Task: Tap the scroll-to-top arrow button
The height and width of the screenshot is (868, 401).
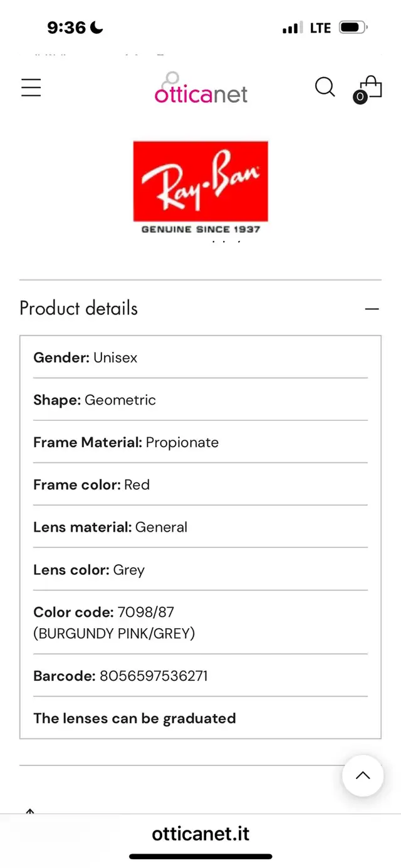Action: coord(363,775)
